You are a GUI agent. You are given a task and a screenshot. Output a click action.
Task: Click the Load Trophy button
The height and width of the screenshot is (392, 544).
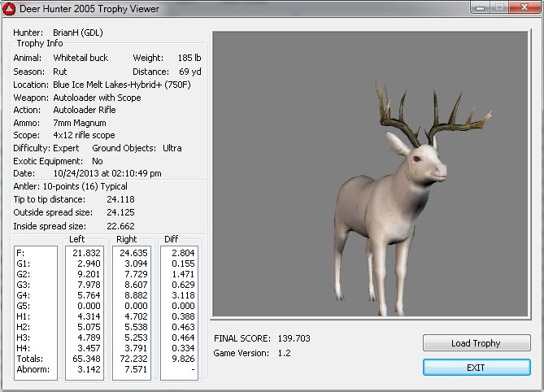477,343
